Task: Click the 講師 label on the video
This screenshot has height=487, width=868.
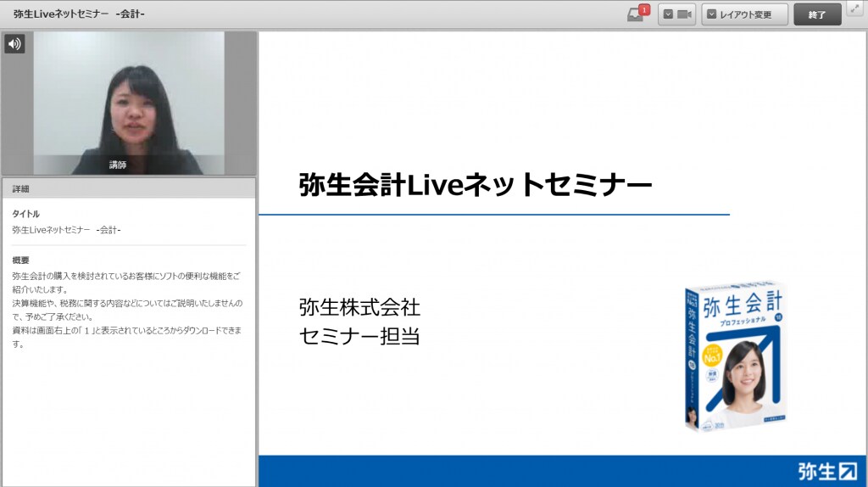Action: point(118,165)
